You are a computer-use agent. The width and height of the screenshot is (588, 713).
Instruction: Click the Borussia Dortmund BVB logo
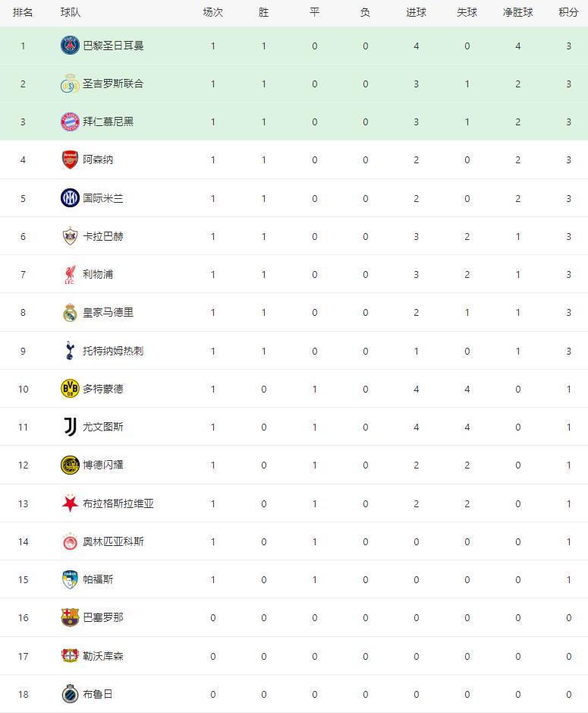tap(70, 389)
